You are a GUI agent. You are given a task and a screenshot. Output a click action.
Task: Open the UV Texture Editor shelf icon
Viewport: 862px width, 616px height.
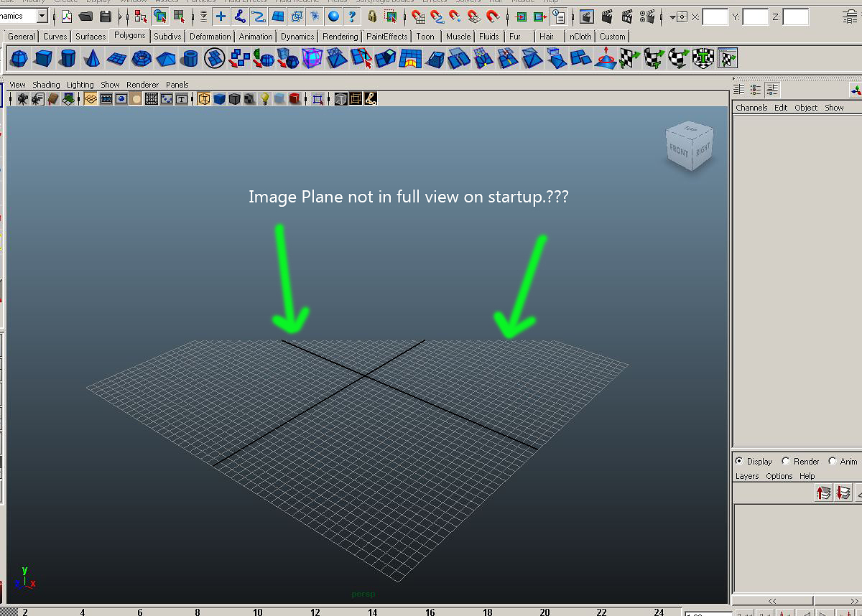point(728,58)
